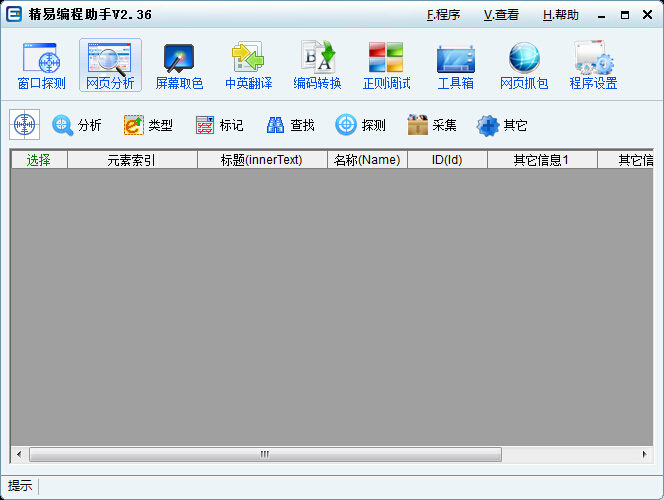Open the 中英翻译 translation tool
The height and width of the screenshot is (500, 664).
pyautogui.click(x=249, y=65)
